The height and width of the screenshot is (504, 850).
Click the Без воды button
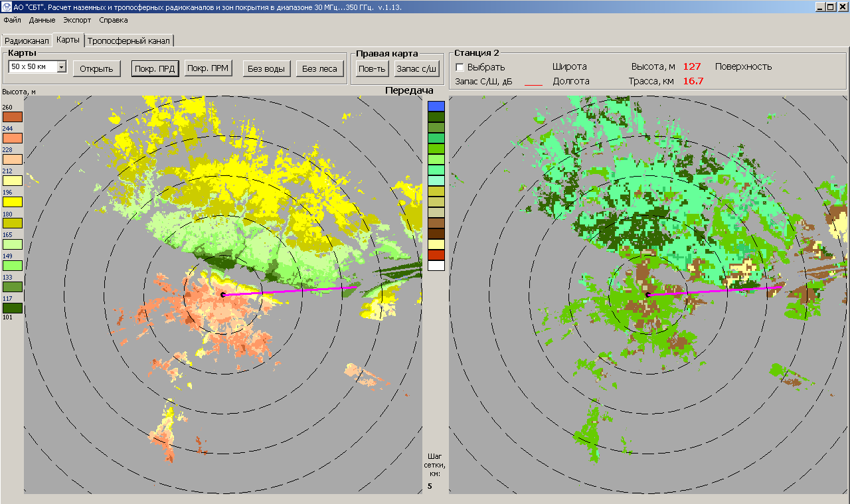coord(266,68)
